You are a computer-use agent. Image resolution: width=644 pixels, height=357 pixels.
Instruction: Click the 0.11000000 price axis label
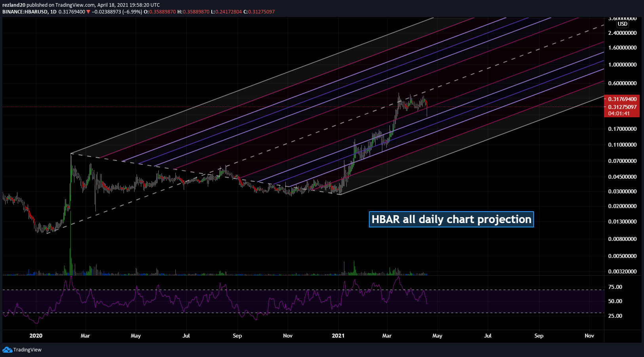point(622,145)
